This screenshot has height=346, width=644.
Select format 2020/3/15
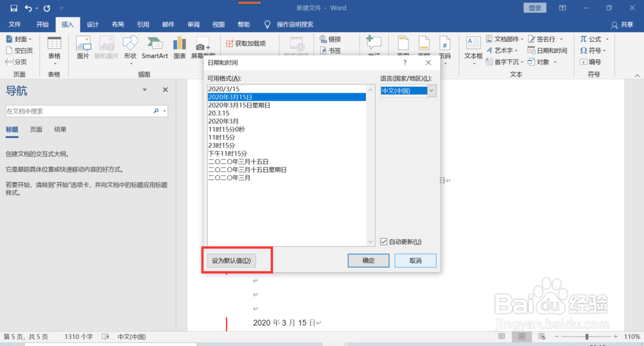[x=287, y=89]
